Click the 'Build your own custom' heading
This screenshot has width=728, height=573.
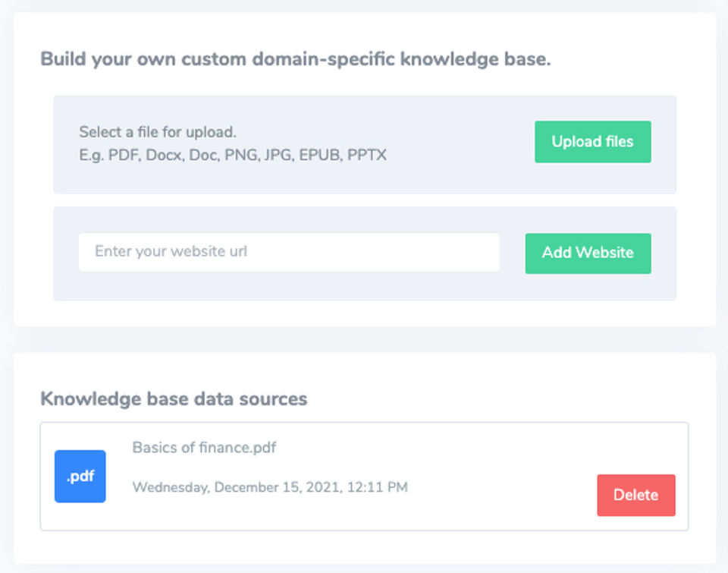click(295, 59)
